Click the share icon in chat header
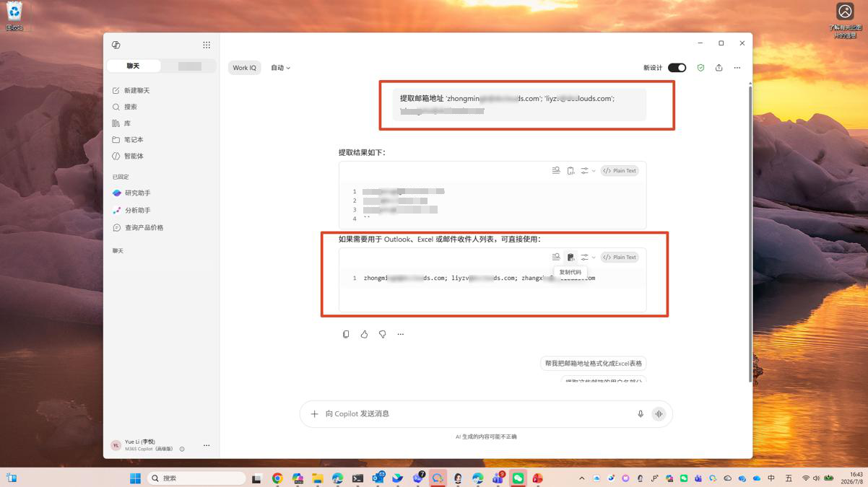Image resolution: width=868 pixels, height=487 pixels. tap(719, 68)
